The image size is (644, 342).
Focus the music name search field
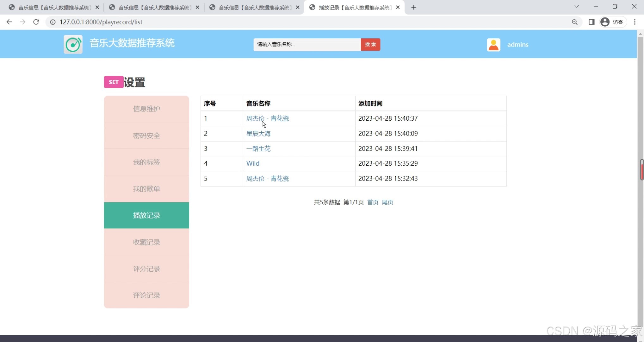pyautogui.click(x=307, y=45)
